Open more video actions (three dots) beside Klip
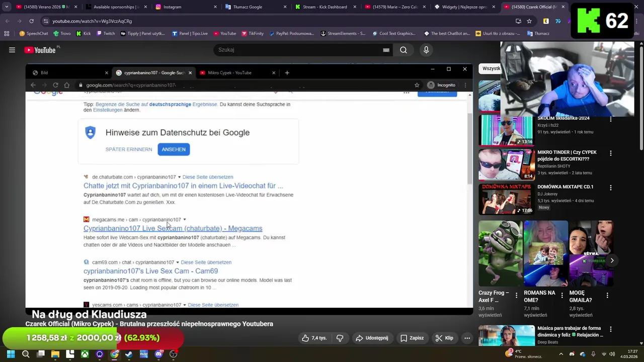The width and height of the screenshot is (644, 362). [467, 338]
